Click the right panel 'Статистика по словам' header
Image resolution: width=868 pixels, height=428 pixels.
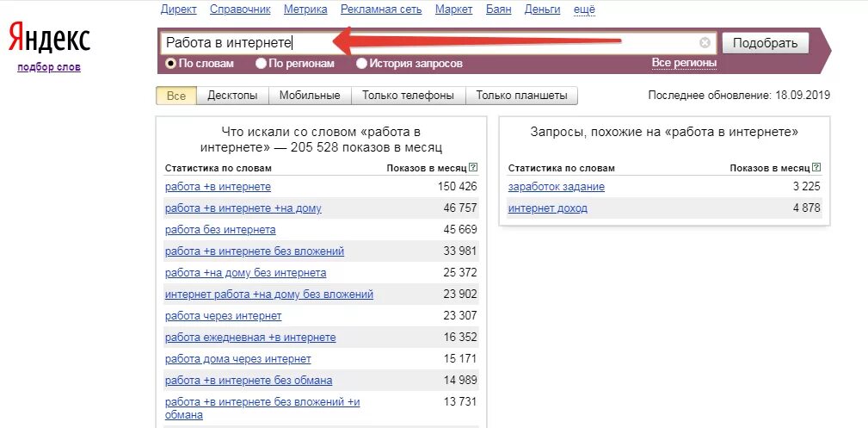pos(562,168)
